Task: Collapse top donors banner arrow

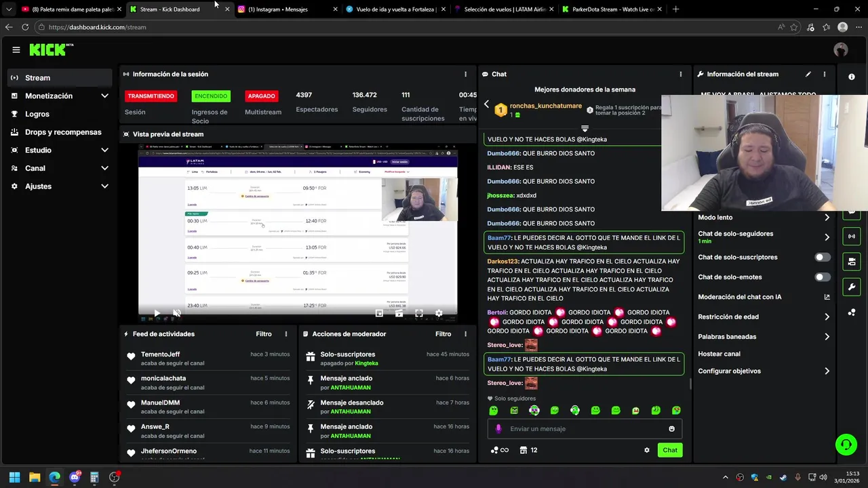Action: tap(585, 128)
